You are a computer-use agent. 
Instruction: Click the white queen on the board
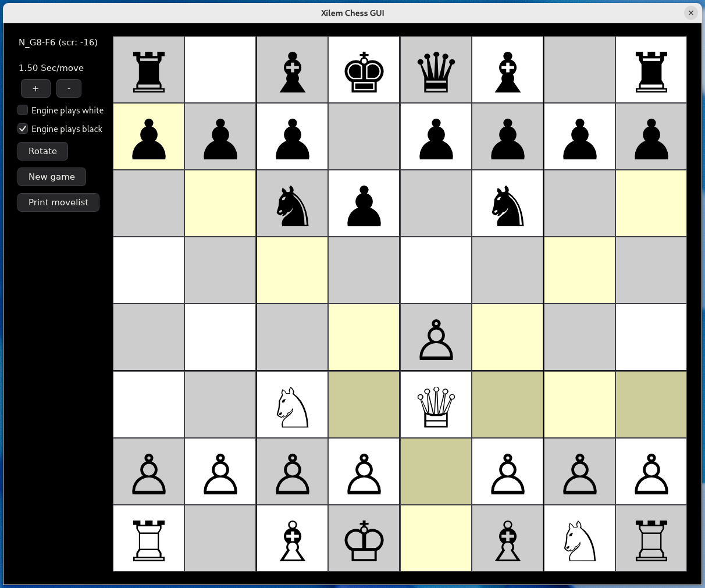point(436,405)
